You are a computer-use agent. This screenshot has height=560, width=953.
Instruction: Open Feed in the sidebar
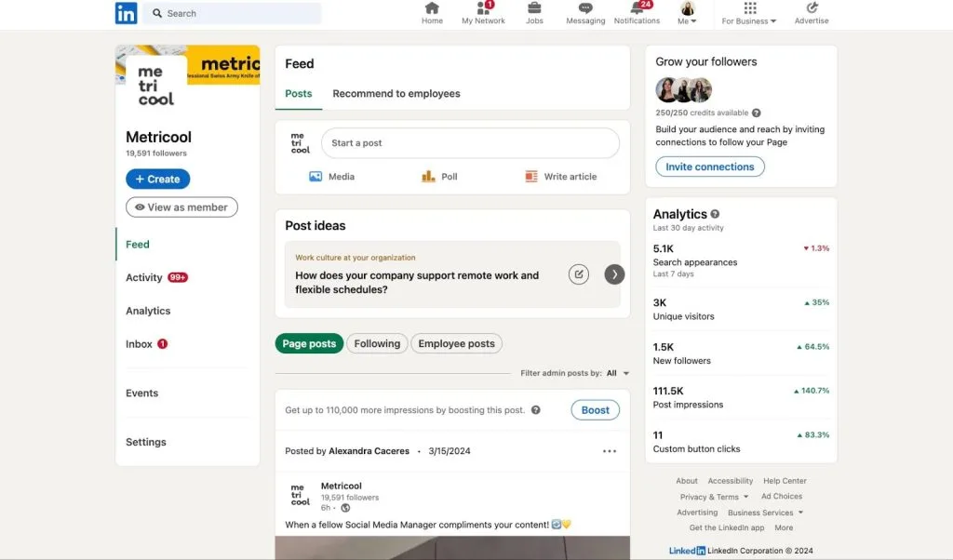click(x=138, y=244)
